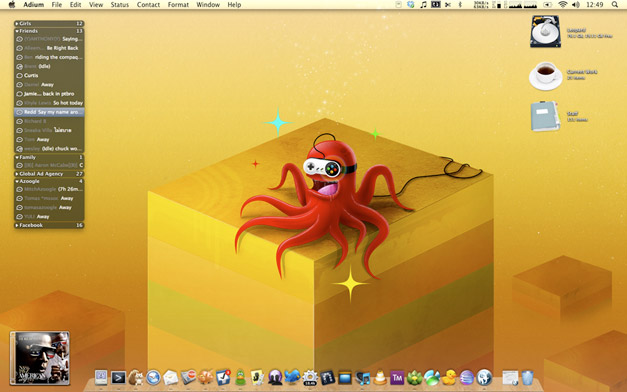Open the Contact menu
The width and height of the screenshot is (627, 392).
148,4
